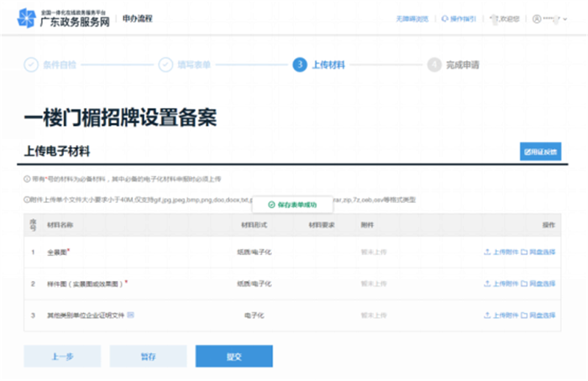Choose 网盘选择 for 全景图 row
The height and width of the screenshot is (381, 588).
pos(538,252)
